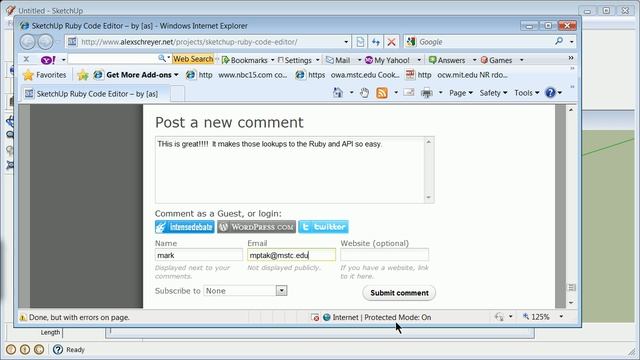This screenshot has width=640, height=360.
Task: Click the Read Mail icon in command bar
Action: [x=409, y=93]
